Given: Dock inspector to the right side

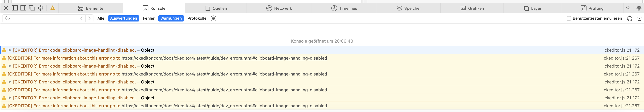Looking at the screenshot, I should (x=23, y=8).
